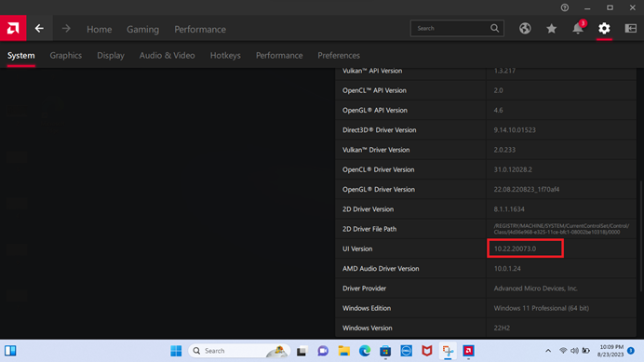Launch Microsoft Edge from taskbar
This screenshot has height=362, width=644.
(365, 351)
